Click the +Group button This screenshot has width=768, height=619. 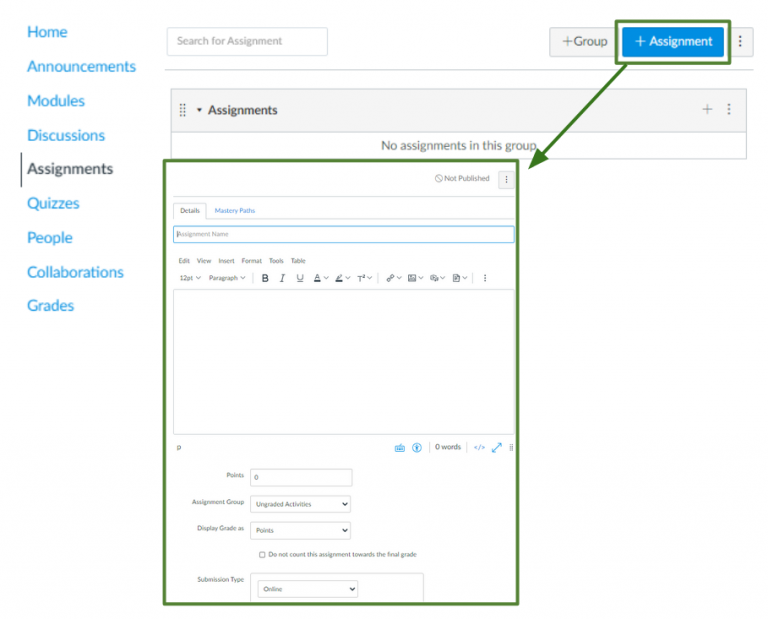tap(585, 42)
